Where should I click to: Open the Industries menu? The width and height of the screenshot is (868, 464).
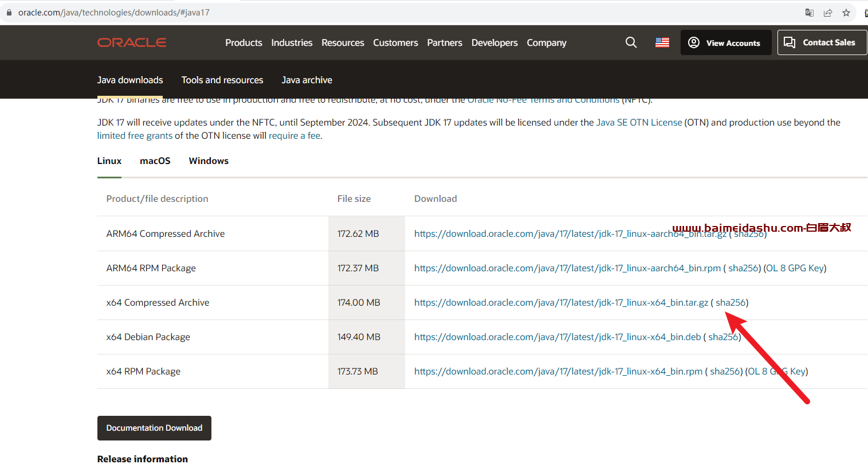coord(292,42)
